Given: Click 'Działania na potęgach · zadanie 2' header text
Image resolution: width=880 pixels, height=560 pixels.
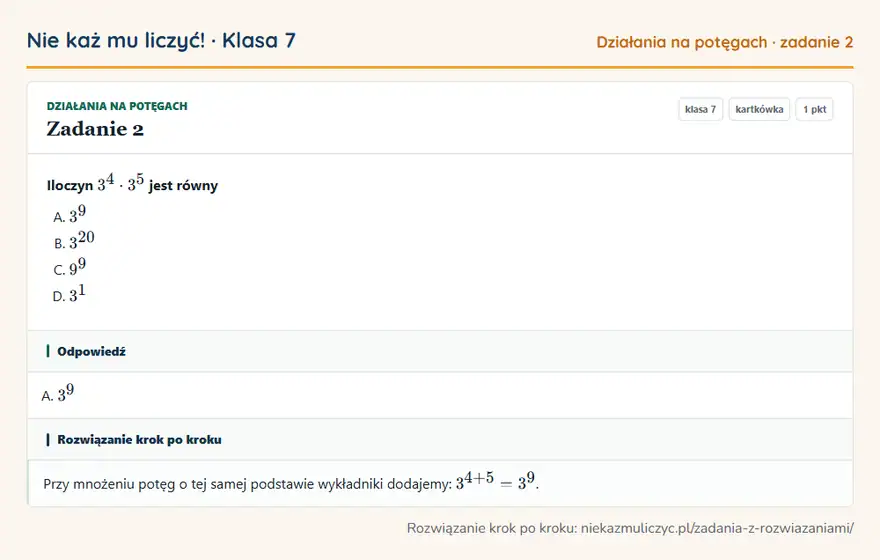Looking at the screenshot, I should [x=725, y=43].
